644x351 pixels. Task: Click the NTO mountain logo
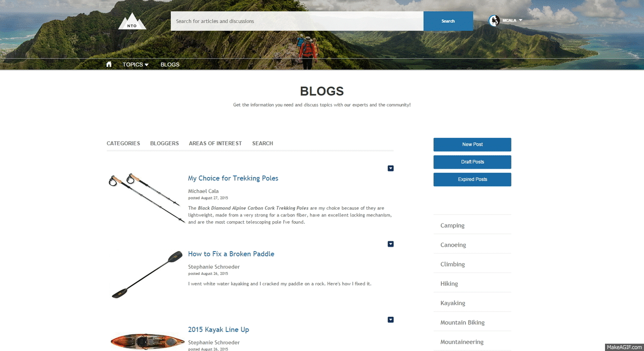tap(132, 21)
